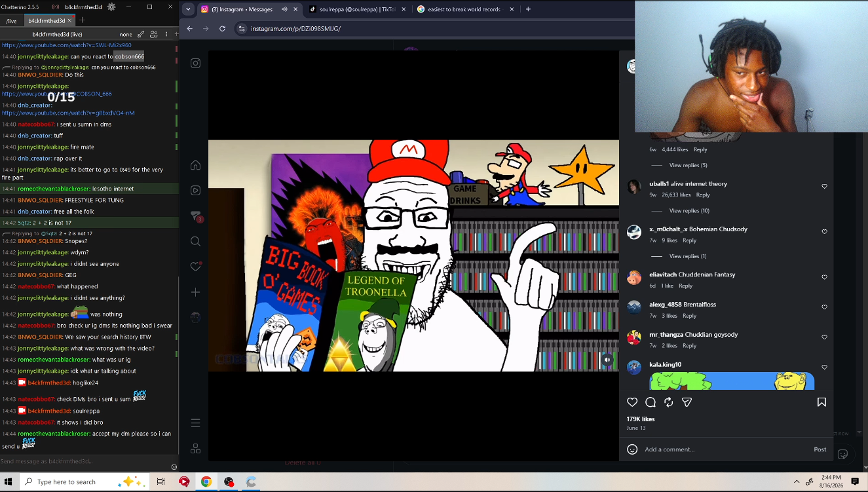This screenshot has height=492, width=868.
Task: Mute the Instagram tab audio
Action: pyautogui.click(x=284, y=9)
